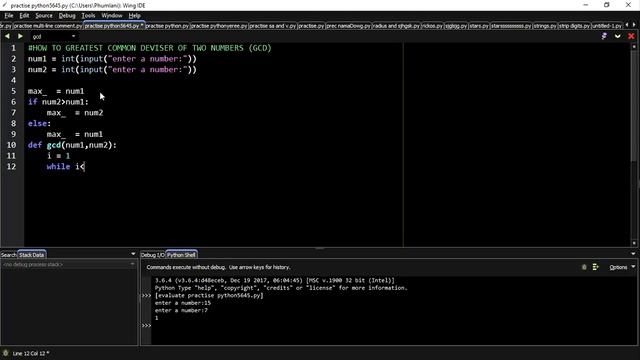Open the Debug menu
The width and height of the screenshot is (640, 360).
coord(67,16)
